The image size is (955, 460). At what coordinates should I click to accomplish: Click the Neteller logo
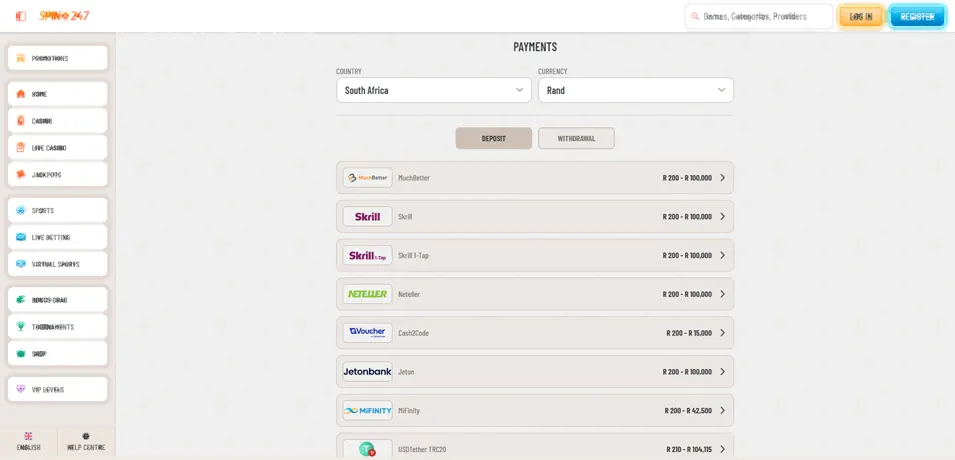coord(367,294)
